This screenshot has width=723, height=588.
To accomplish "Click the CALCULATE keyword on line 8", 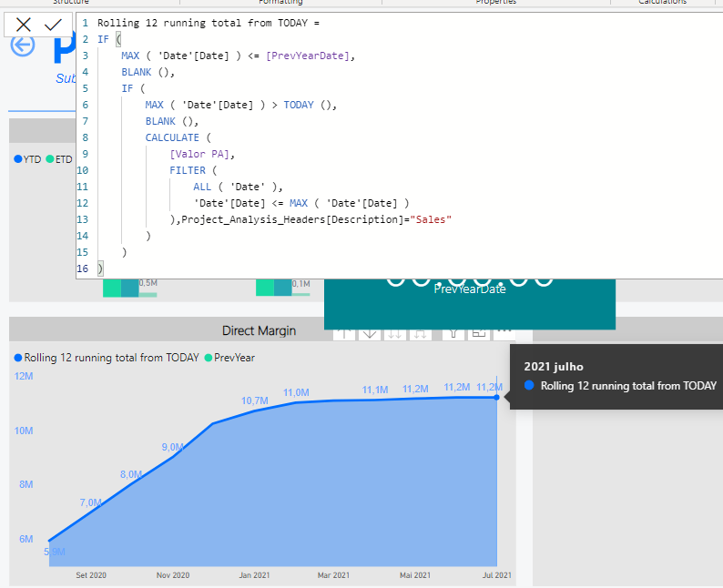I will 172,137.
